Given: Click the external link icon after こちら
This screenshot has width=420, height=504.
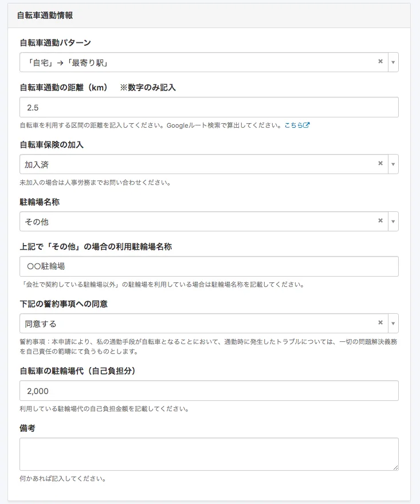Looking at the screenshot, I should [x=307, y=125].
